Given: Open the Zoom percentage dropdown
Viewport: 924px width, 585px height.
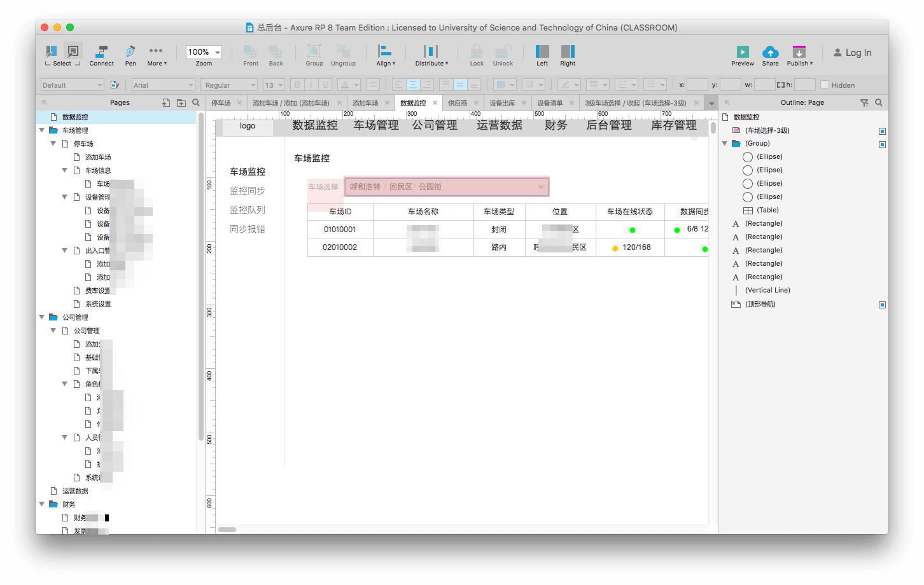Looking at the screenshot, I should click(218, 52).
